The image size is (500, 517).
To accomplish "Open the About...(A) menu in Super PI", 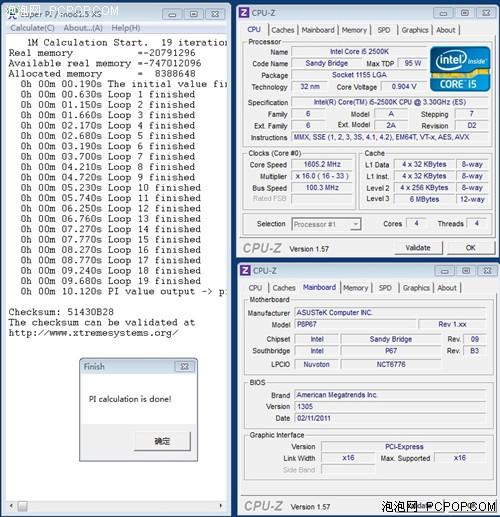I will [x=83, y=28].
